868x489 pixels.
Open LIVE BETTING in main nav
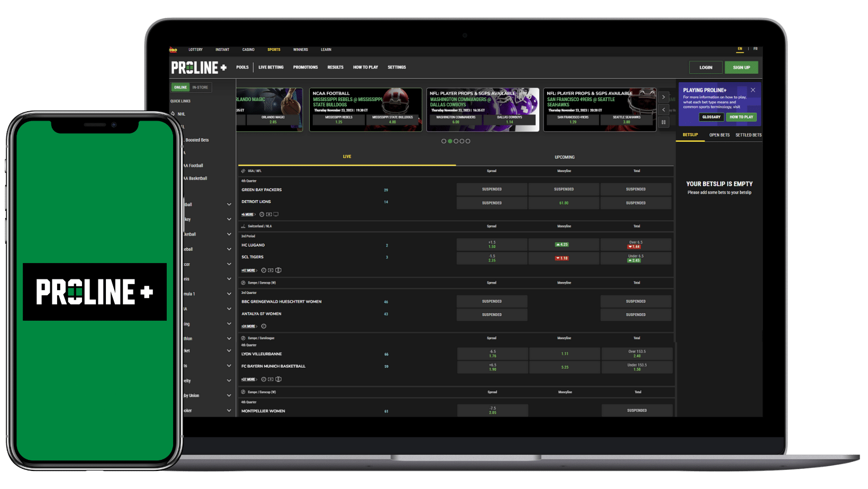[271, 67]
